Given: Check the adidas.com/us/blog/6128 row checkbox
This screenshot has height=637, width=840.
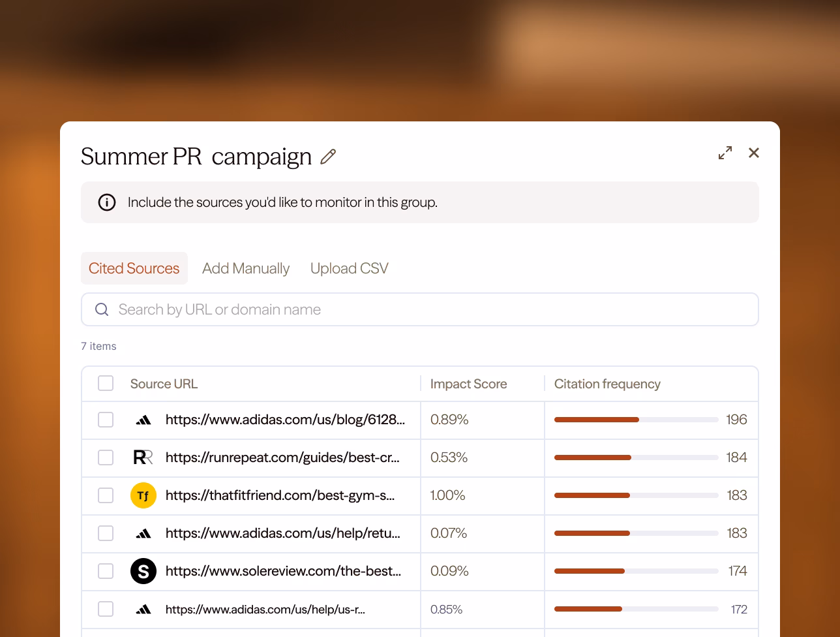Looking at the screenshot, I should click(106, 420).
